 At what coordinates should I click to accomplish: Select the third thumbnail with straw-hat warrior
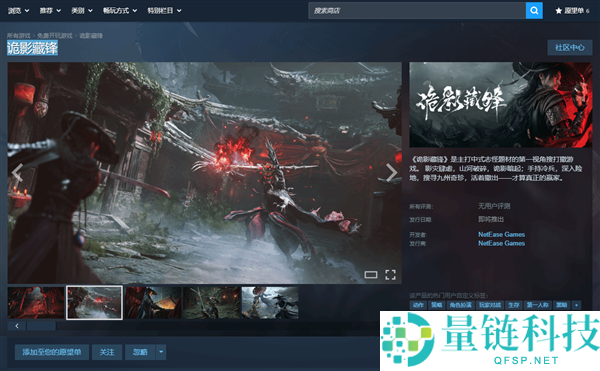tap(153, 303)
